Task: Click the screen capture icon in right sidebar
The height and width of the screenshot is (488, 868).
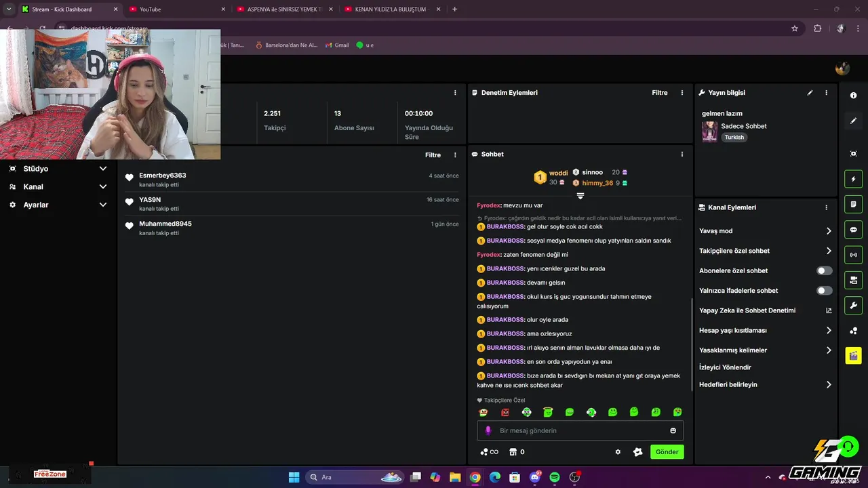Action: [853, 154]
